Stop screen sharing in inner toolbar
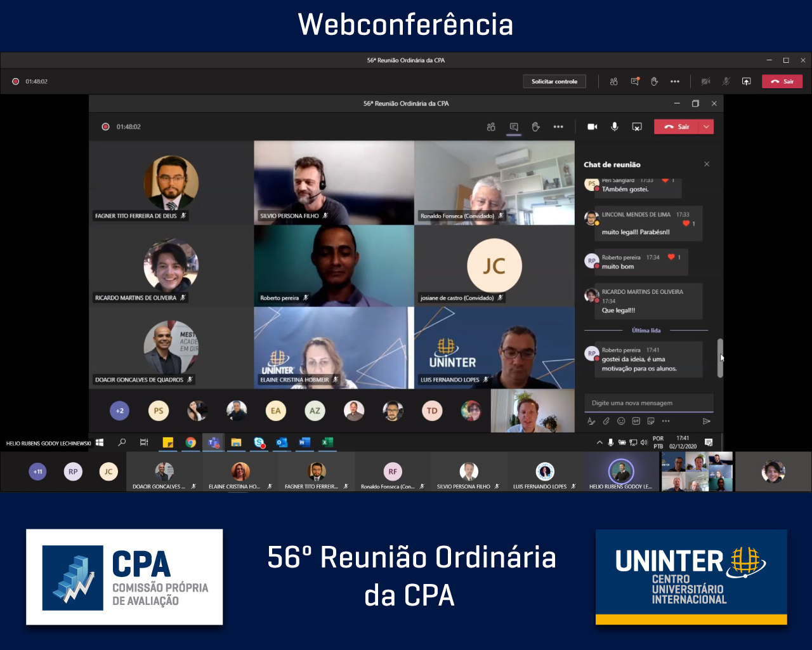This screenshot has width=812, height=650. [x=637, y=127]
